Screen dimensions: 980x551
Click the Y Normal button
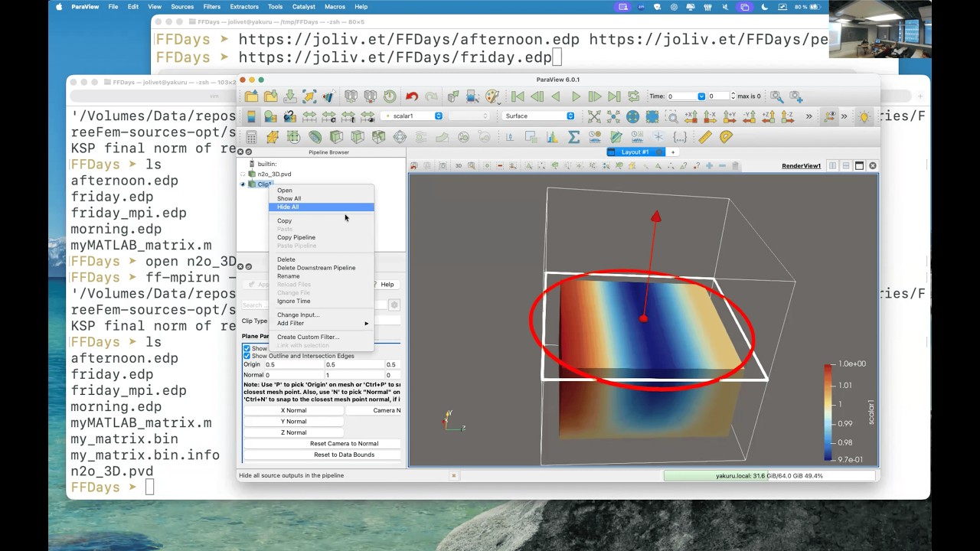[x=293, y=422]
